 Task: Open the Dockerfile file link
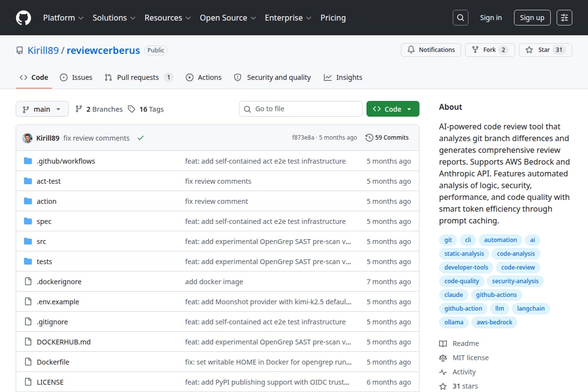[53, 362]
